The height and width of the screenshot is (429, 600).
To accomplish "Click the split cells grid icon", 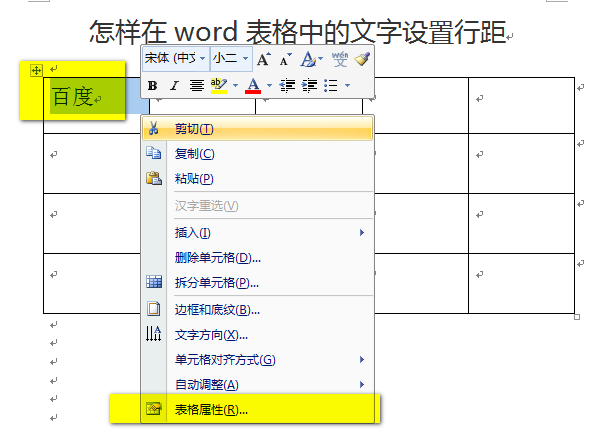I will [x=154, y=282].
